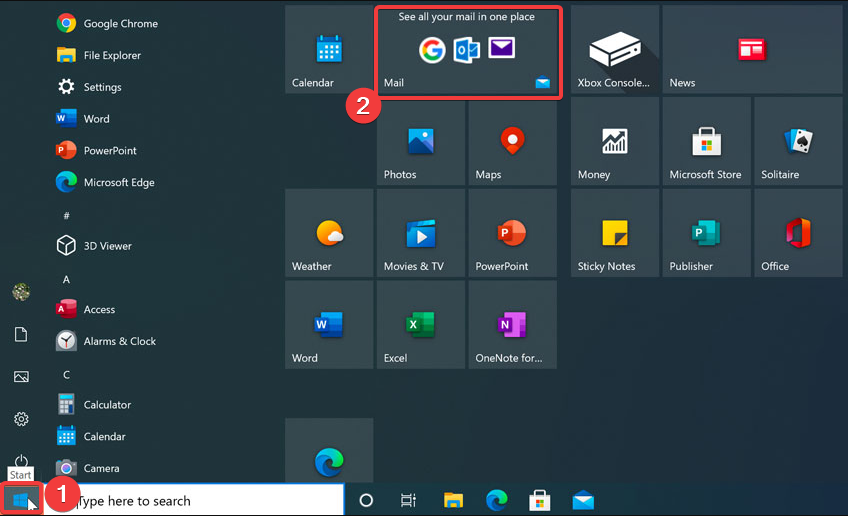Open Google Chrome from the app list
848x516 pixels.
tap(107, 23)
